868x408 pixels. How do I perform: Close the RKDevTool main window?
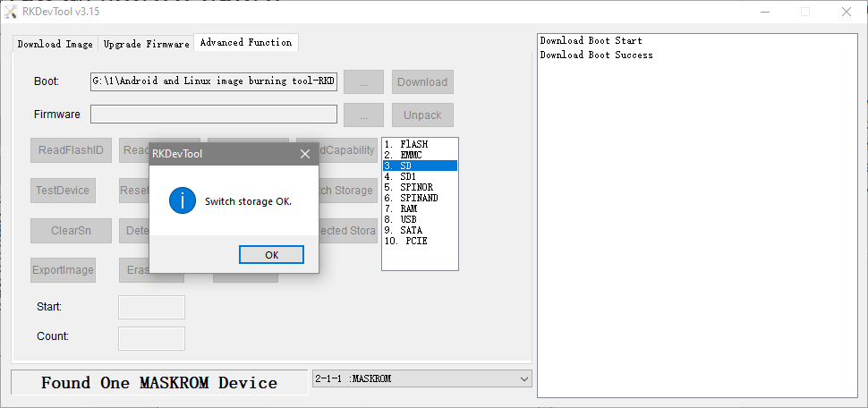[x=847, y=12]
